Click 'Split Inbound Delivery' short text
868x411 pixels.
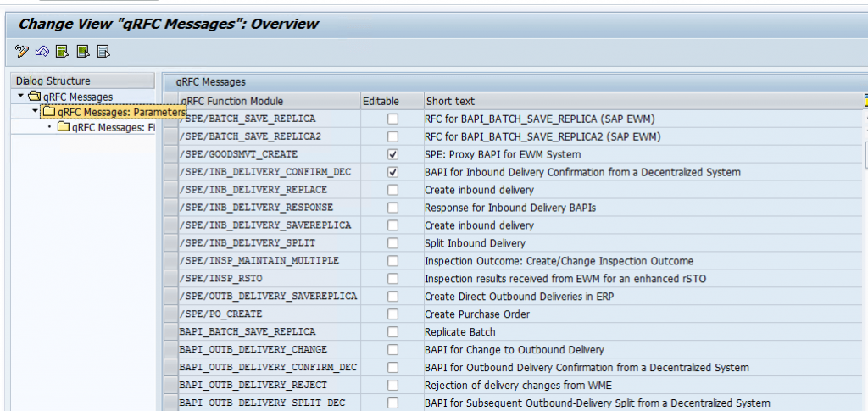475,243
